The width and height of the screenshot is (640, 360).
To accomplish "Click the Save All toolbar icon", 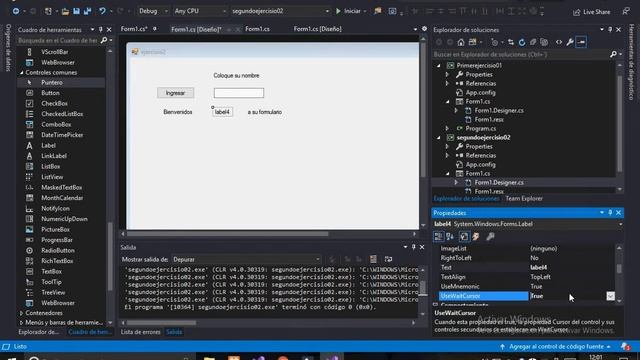I will pos(87,11).
